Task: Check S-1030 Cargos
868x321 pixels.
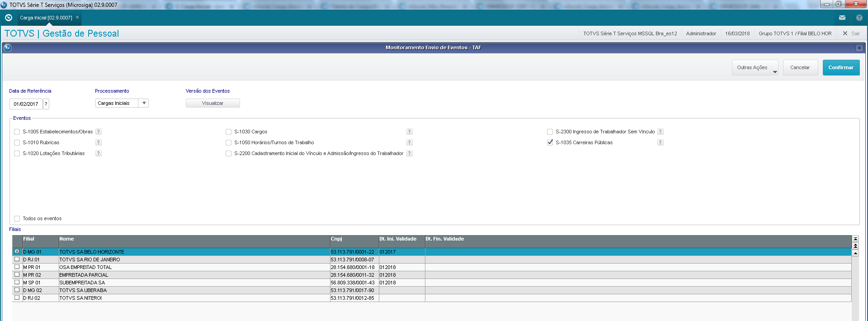Action: click(x=228, y=132)
